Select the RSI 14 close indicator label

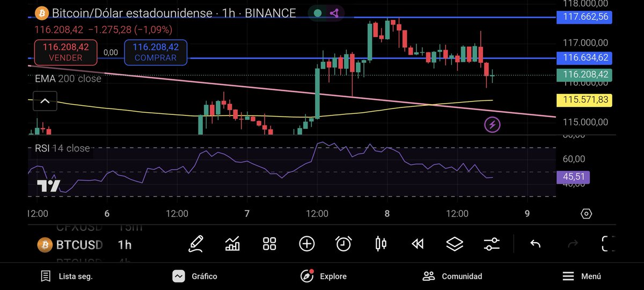(62, 148)
